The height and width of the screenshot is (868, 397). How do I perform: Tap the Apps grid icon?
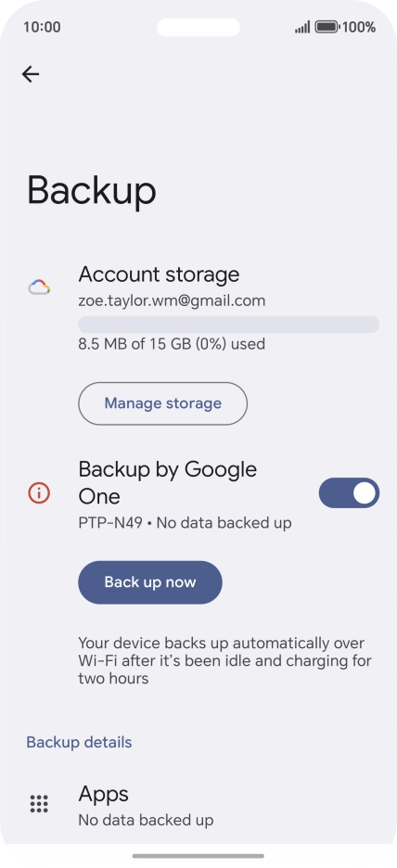39,804
